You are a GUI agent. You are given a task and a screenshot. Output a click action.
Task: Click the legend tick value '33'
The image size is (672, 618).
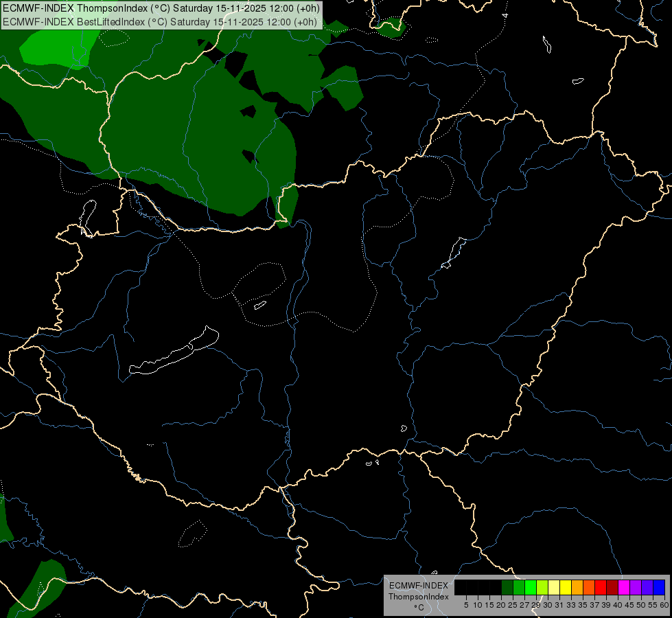[571, 605]
